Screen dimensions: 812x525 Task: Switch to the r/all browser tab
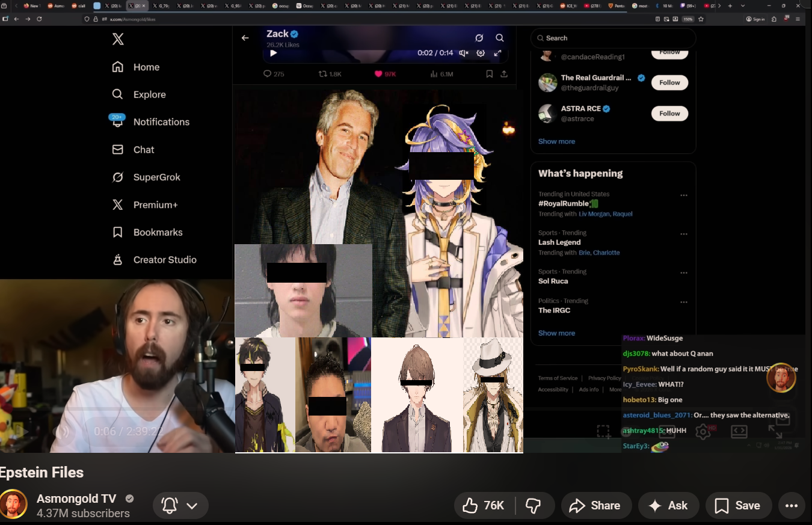coord(79,5)
